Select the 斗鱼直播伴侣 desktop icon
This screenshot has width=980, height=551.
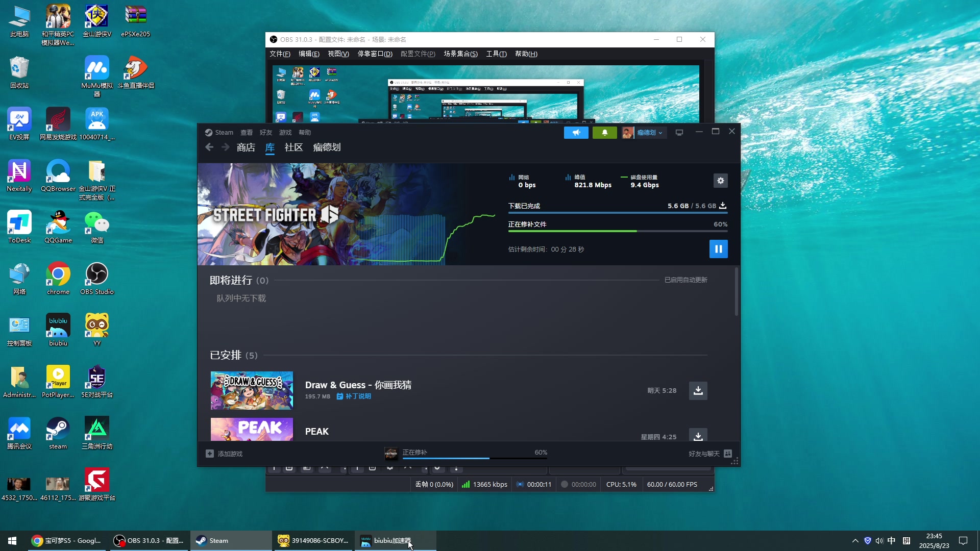[136, 72]
